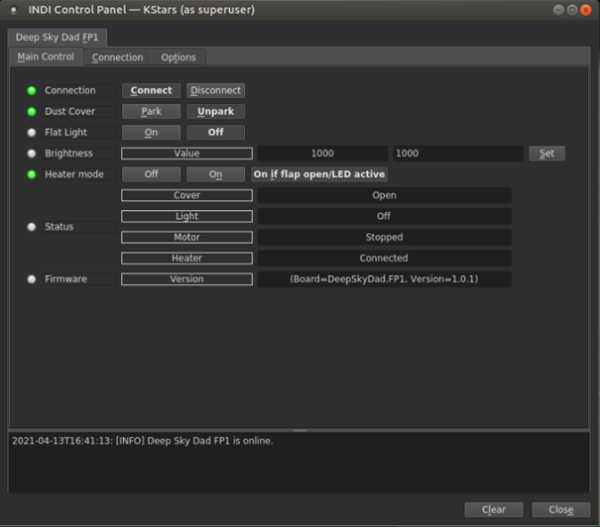Image resolution: width=600 pixels, height=527 pixels.
Task: Open the Options tab
Action: (x=178, y=58)
